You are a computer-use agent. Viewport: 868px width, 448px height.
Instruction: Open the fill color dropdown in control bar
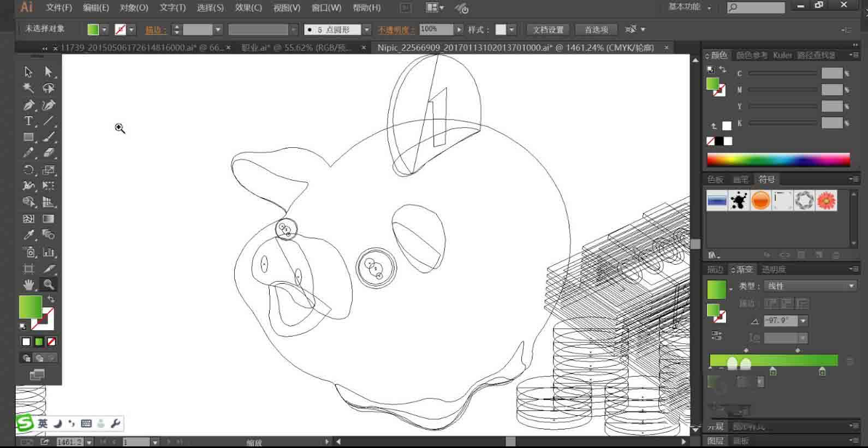point(104,29)
